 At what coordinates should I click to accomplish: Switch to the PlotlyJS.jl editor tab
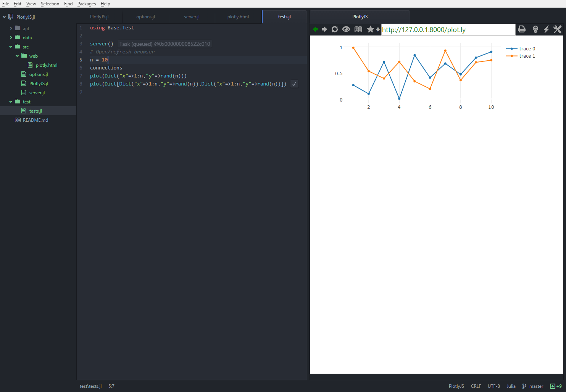(99, 17)
